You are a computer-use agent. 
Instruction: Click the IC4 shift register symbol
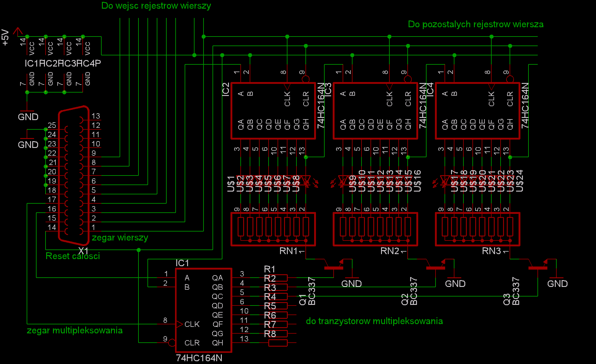tap(477, 111)
